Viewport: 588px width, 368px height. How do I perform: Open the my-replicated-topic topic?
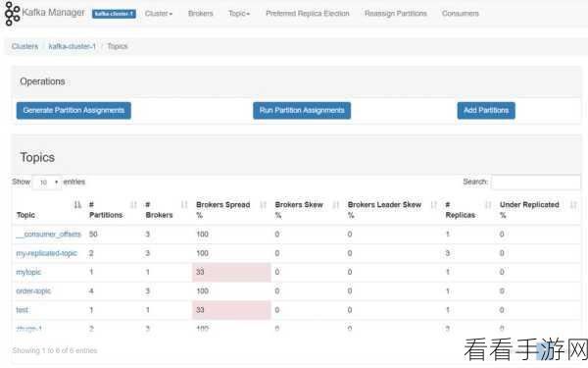coord(46,253)
